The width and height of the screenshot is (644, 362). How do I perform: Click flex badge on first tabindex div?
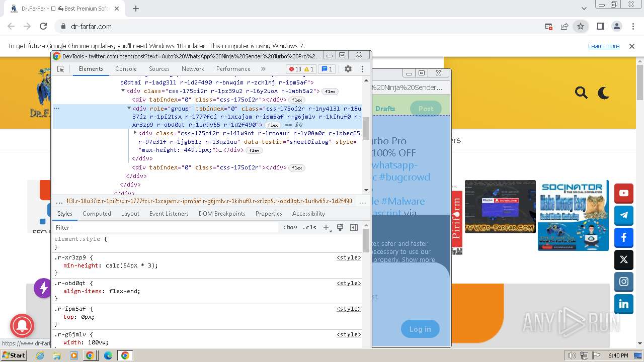tap(297, 100)
